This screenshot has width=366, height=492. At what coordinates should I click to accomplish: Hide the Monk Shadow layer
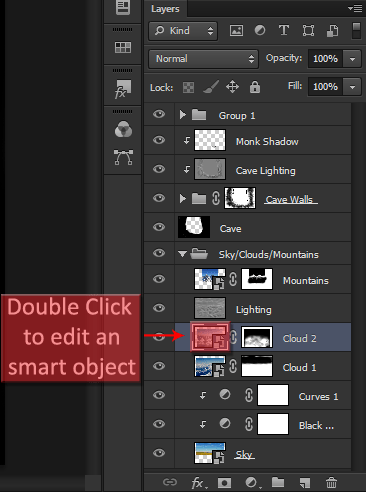tap(159, 140)
